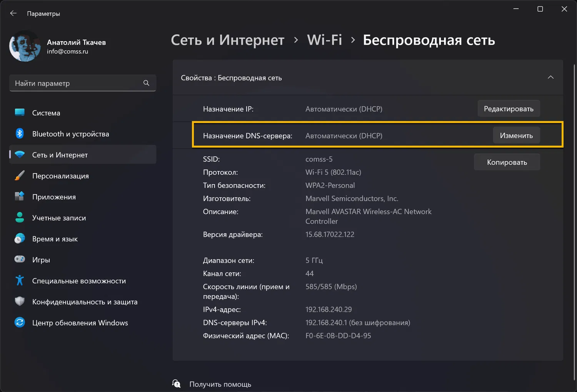Click the user profile avatar picture
Viewport: 577px width, 392px height.
[25, 46]
